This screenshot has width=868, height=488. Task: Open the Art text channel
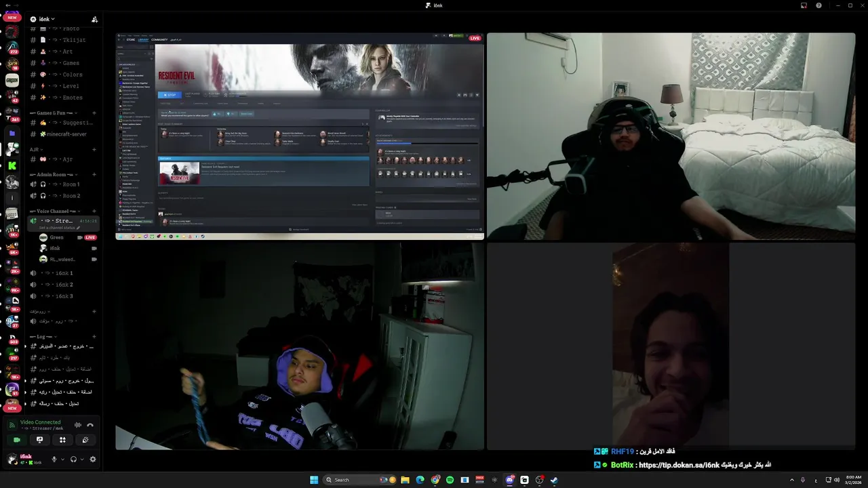tap(64, 52)
